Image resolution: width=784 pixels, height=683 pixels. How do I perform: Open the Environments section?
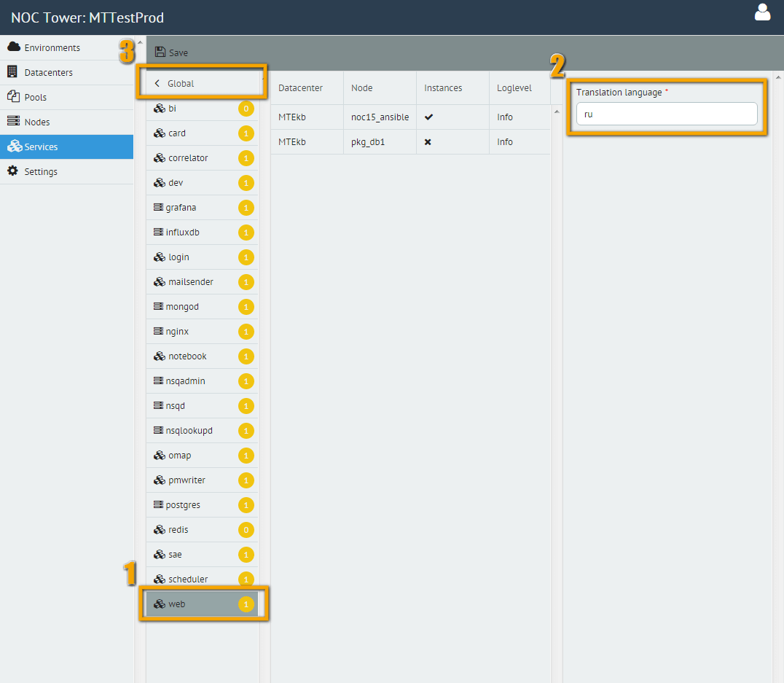point(67,47)
